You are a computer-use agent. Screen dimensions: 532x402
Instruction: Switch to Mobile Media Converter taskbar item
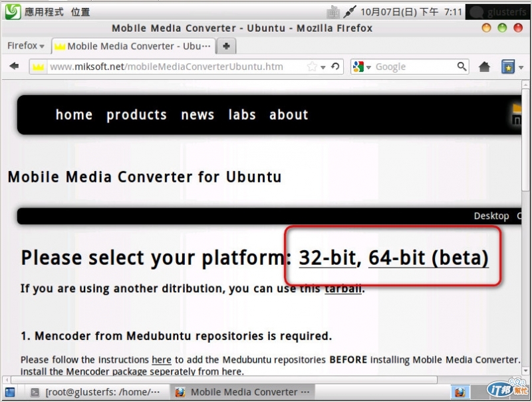tap(242, 393)
